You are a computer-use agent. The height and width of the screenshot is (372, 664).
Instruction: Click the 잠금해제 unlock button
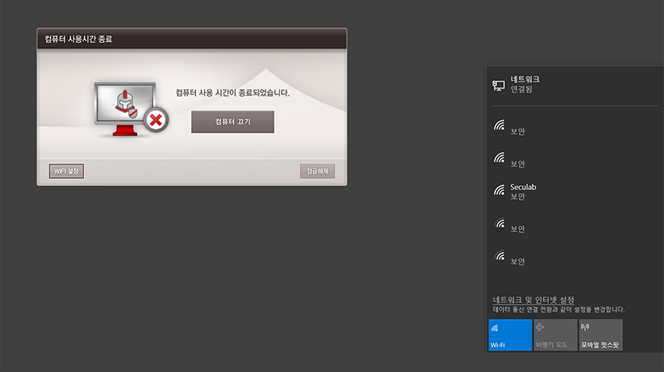coord(317,171)
